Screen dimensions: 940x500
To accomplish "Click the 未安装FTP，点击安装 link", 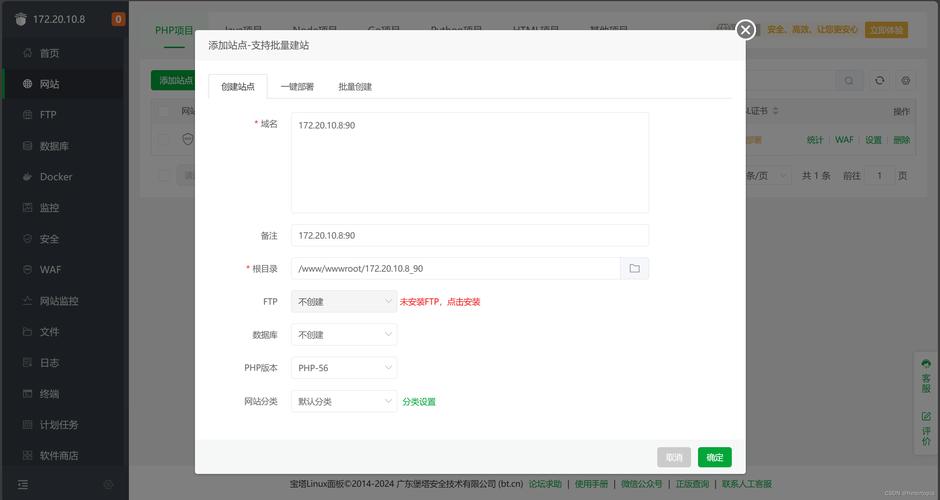I will [440, 302].
